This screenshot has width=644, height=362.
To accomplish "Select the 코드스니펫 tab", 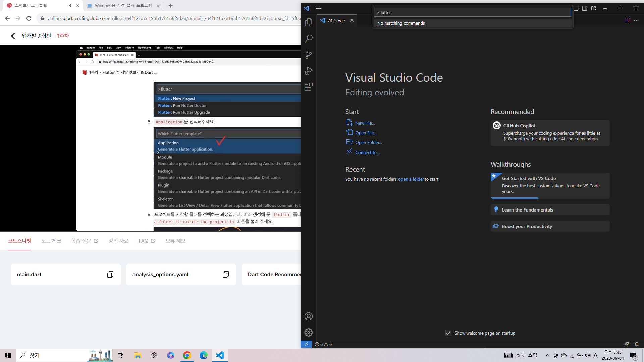I will point(19,241).
